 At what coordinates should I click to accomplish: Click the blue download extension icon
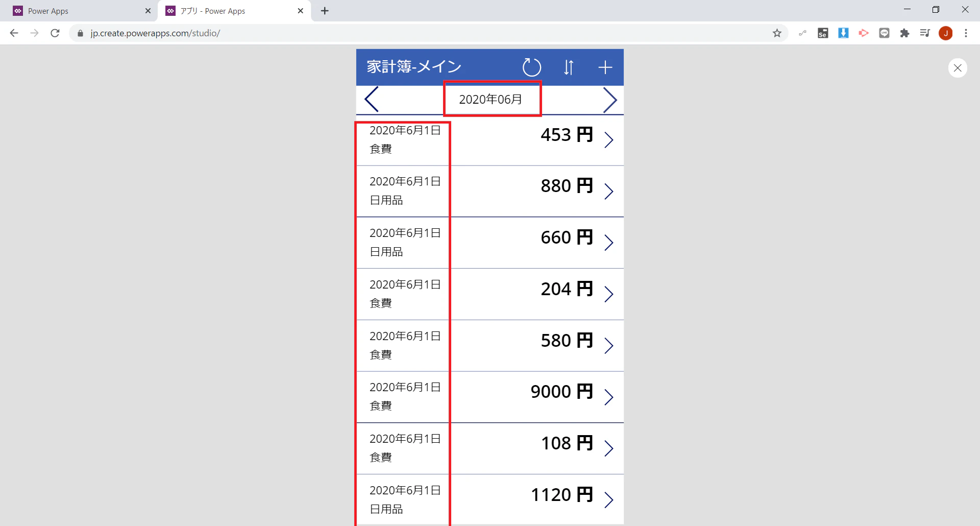click(843, 33)
